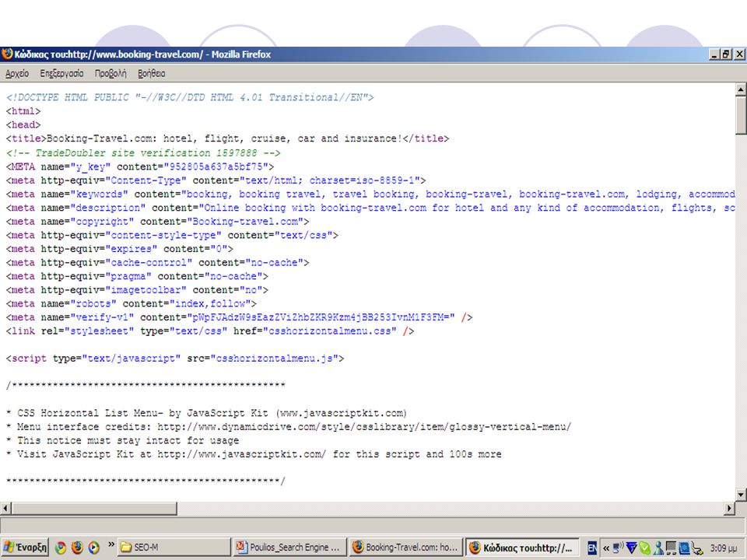
Task: Click the csshorizontalmenu.js script line
Action: (x=175, y=359)
